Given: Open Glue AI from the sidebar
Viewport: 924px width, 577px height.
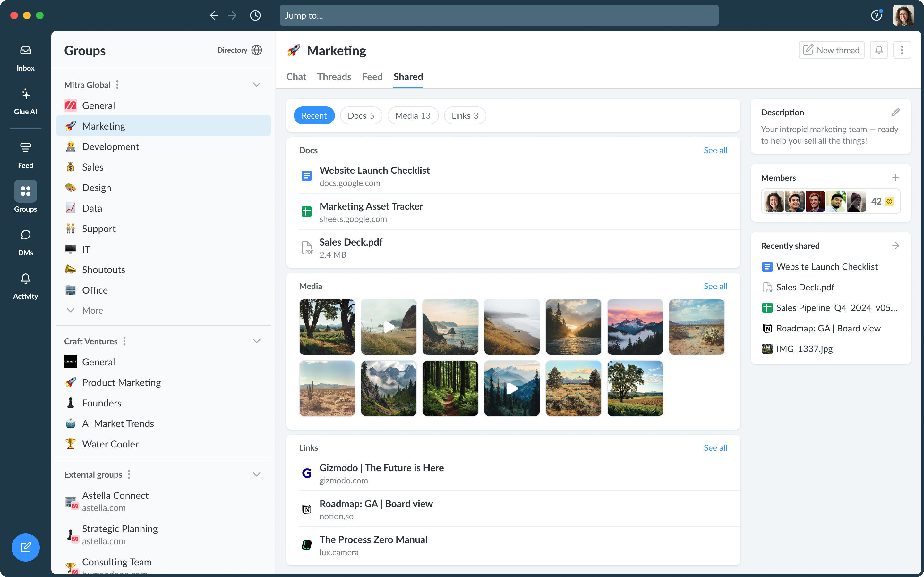Looking at the screenshot, I should [x=26, y=101].
